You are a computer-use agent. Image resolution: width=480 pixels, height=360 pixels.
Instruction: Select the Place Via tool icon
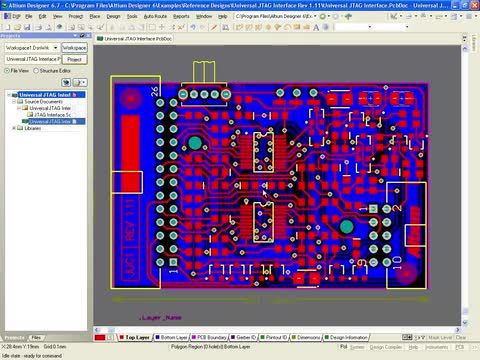point(277,27)
